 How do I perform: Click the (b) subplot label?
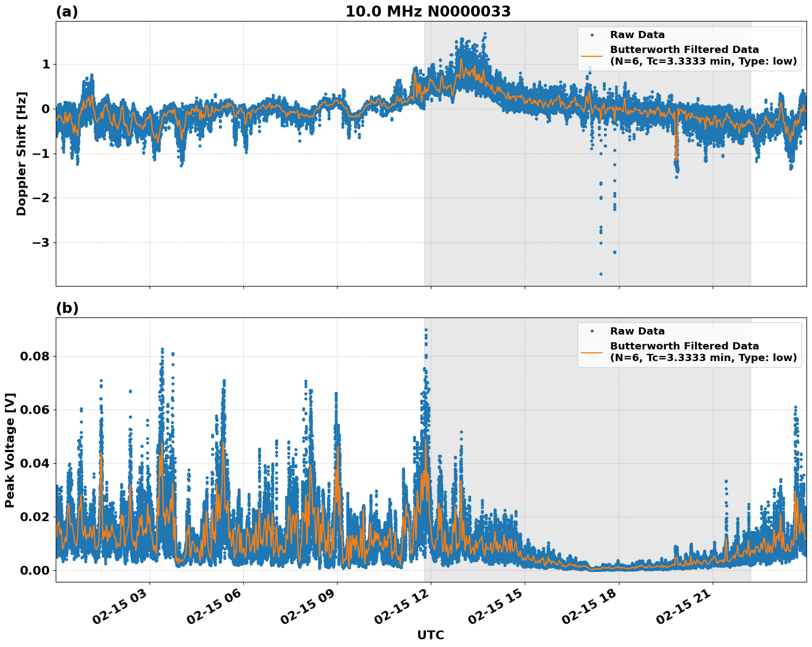[x=67, y=308]
